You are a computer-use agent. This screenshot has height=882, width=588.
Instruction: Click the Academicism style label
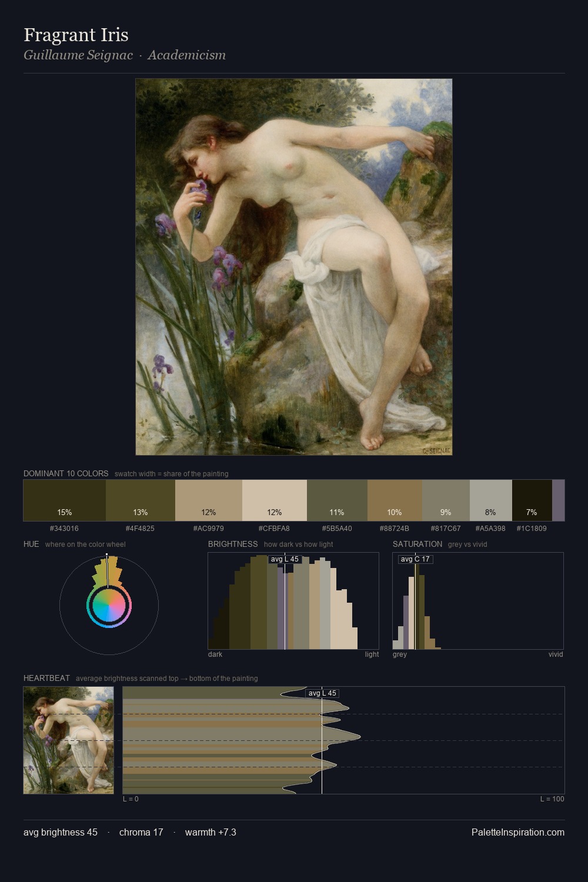[187, 55]
